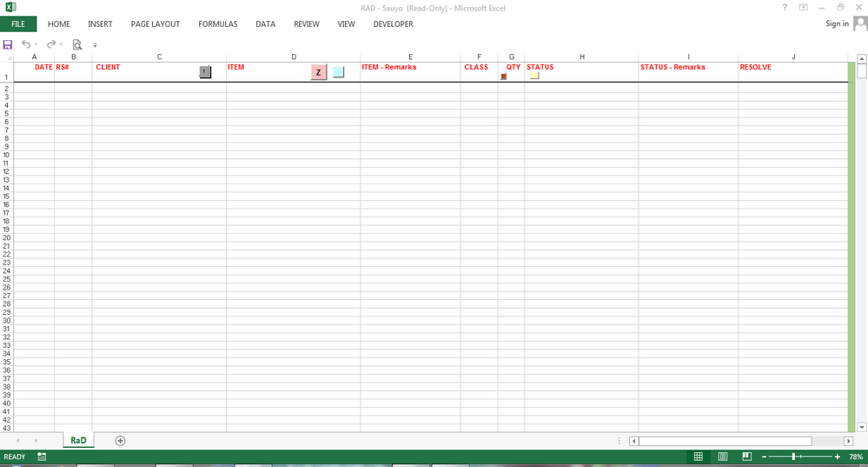The width and height of the screenshot is (868, 467).
Task: Click vertical scrollbar up arrow
Action: coord(861,59)
